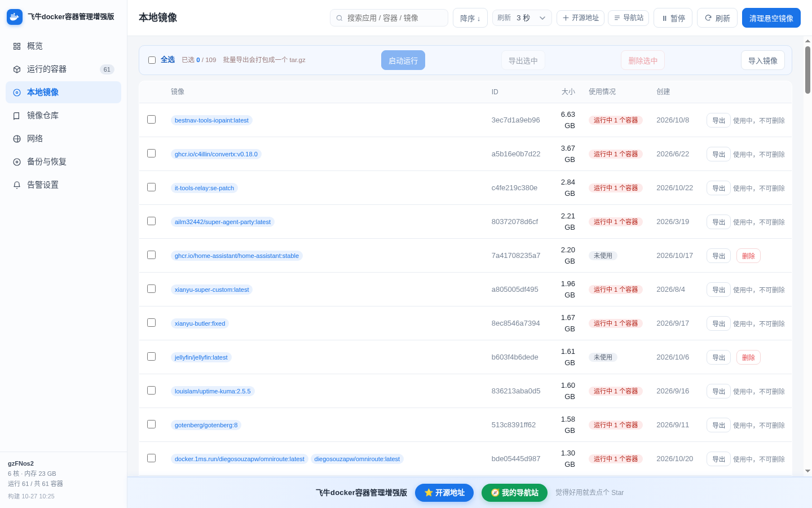Select the ghcr.io/c4illin/convertx:v0.18.0 row checkbox
The height and width of the screenshot is (508, 812).
151,153
